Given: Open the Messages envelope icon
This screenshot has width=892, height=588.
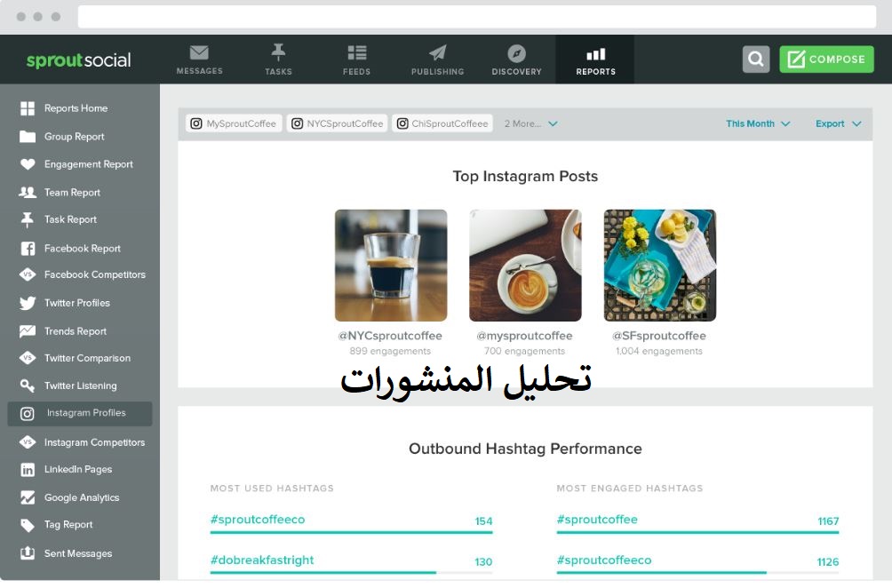Looking at the screenshot, I should coord(199,53).
